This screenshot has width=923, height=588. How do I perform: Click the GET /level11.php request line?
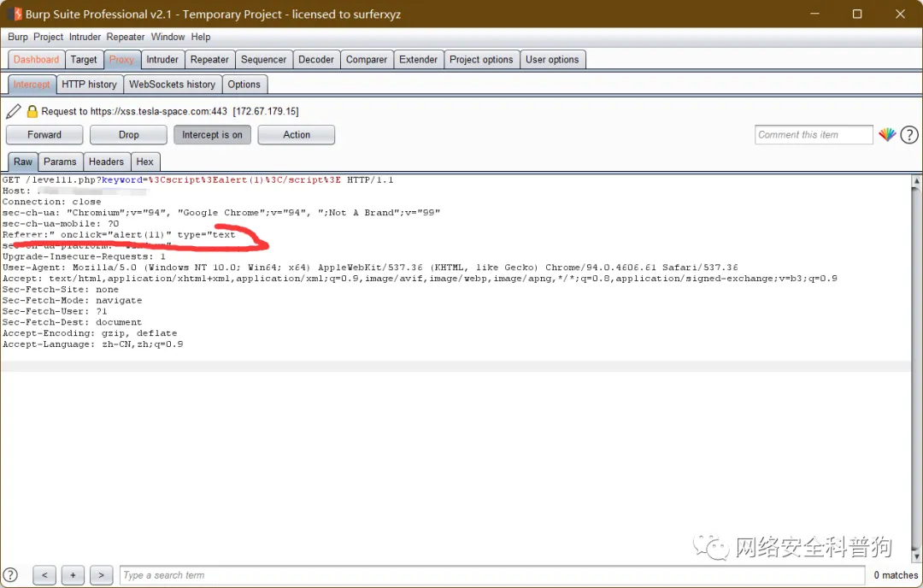pyautogui.click(x=197, y=180)
